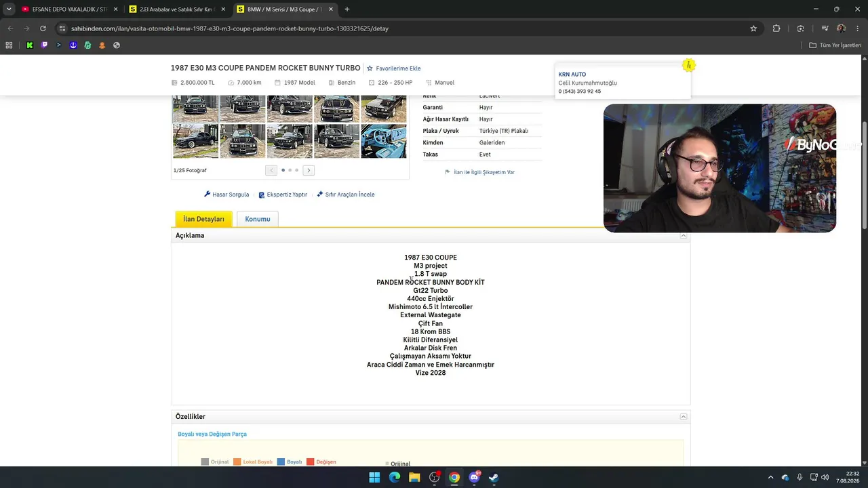Open the Chrome profile avatar

pyautogui.click(x=841, y=28)
